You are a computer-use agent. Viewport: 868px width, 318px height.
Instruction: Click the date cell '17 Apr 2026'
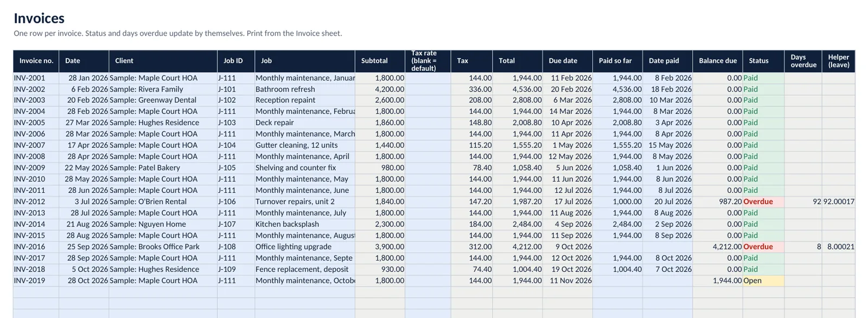click(84, 146)
